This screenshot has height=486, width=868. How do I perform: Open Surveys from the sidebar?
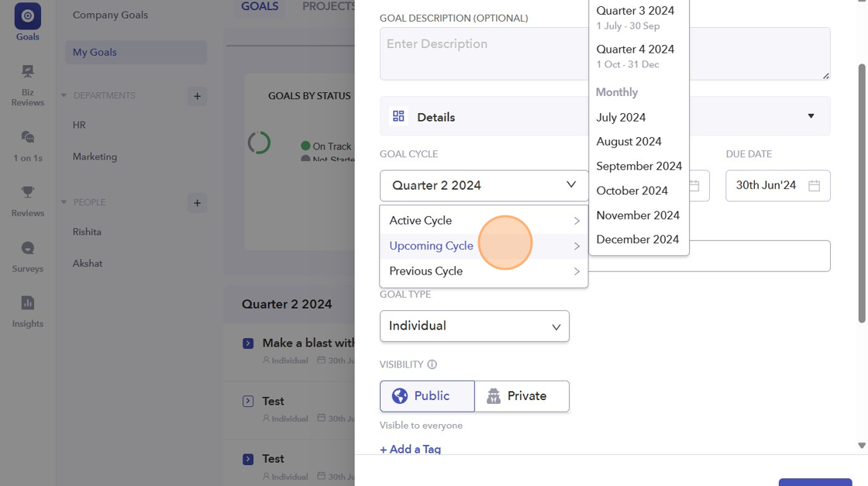click(x=28, y=248)
